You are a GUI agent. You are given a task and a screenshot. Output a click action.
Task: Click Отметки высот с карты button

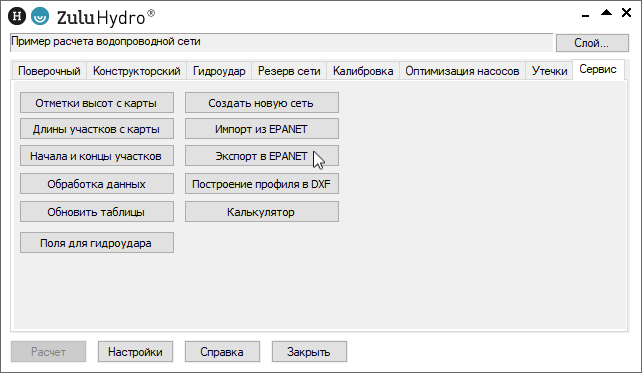click(97, 103)
